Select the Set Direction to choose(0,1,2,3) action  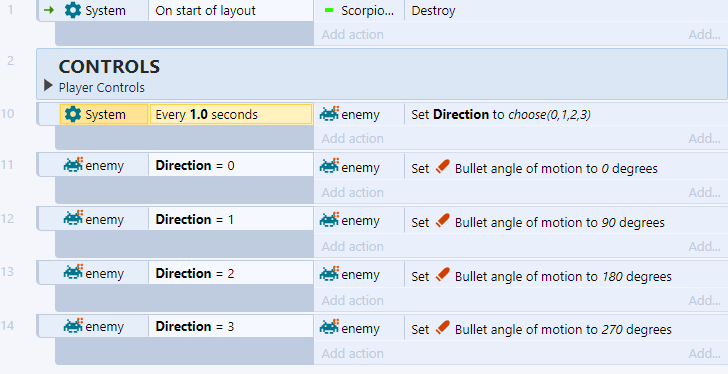(500, 115)
